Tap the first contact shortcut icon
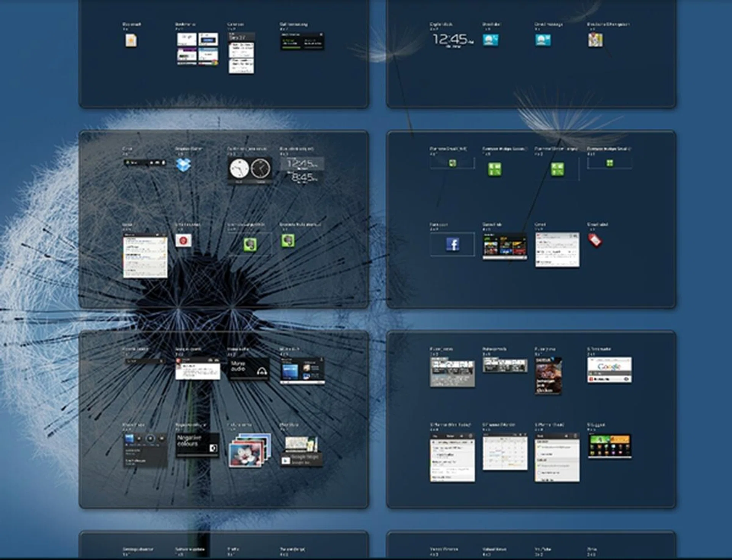 [490, 40]
